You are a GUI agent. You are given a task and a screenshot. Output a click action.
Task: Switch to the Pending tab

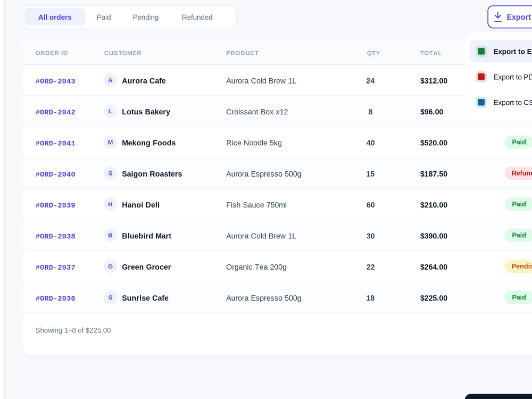pos(146,17)
